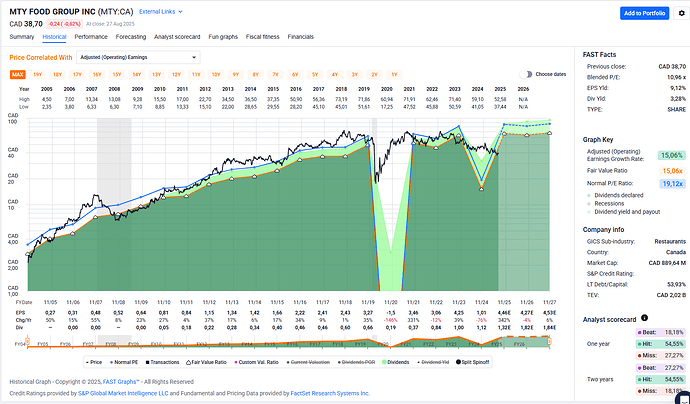Click the Dividend yield and payout key entry
This screenshot has width=690, height=404.
point(627,212)
